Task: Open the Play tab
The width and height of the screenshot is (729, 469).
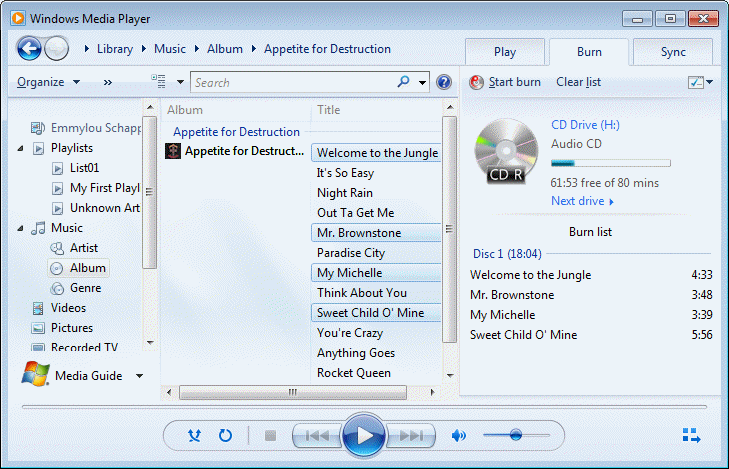Action: pos(505,52)
